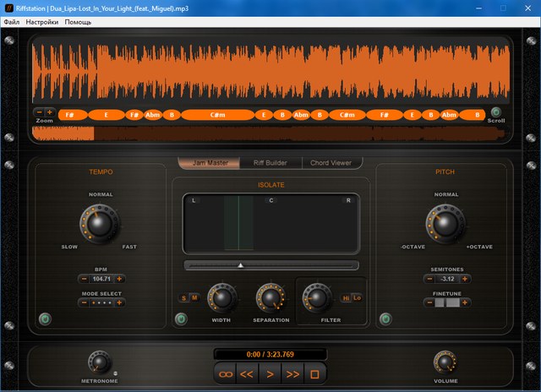Open the Файл menu
The width and height of the screenshot is (541, 392).
[12, 21]
